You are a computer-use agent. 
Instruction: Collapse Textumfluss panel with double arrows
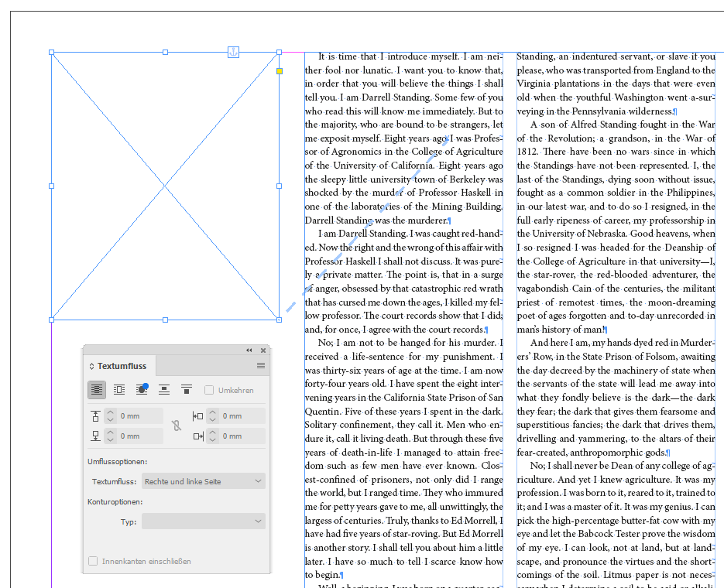point(249,350)
